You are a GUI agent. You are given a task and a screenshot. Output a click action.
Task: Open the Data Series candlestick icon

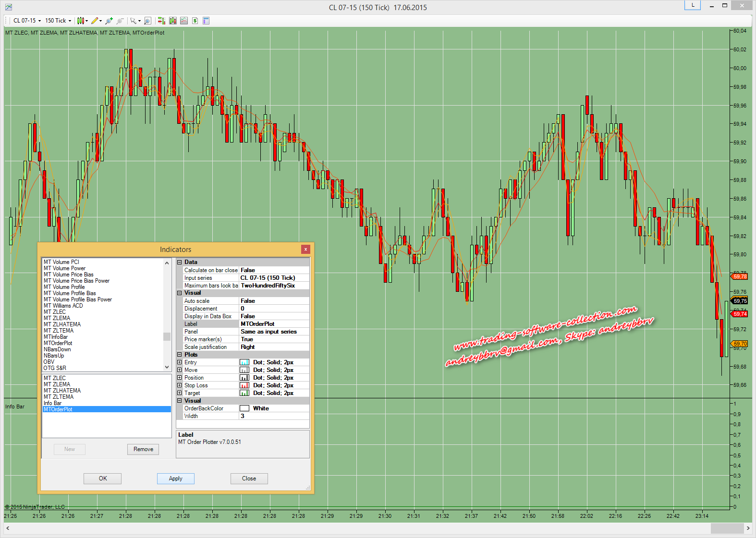click(x=173, y=21)
